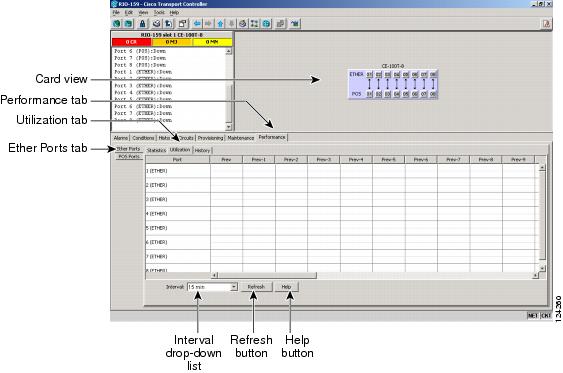
Task: Click the document icon at toolbar far right
Action: [x=546, y=24]
